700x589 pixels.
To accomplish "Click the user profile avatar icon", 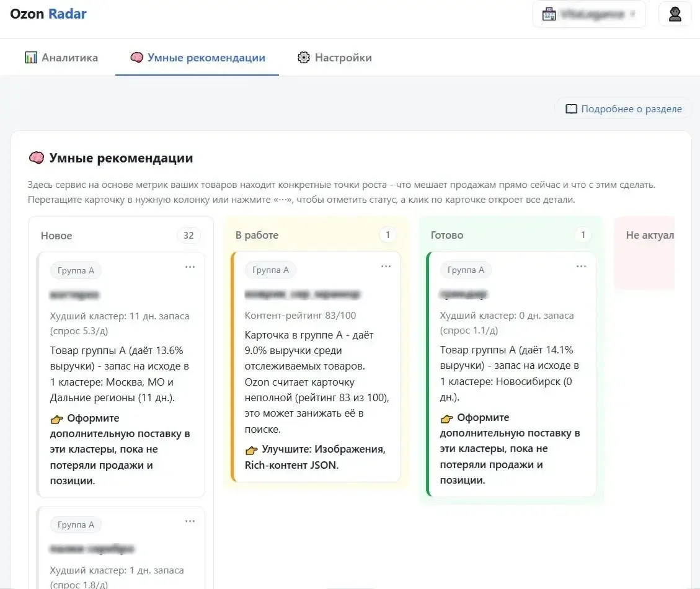I will point(675,14).
